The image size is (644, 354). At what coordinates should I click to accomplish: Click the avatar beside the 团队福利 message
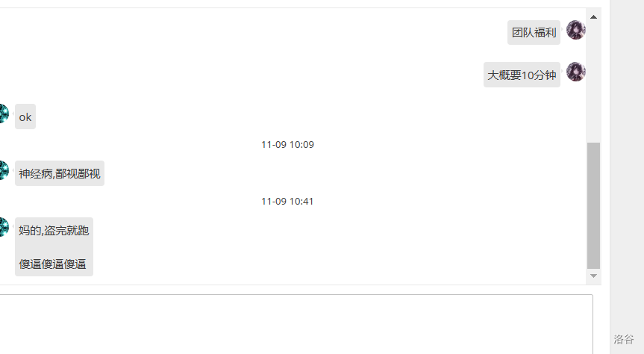(575, 31)
